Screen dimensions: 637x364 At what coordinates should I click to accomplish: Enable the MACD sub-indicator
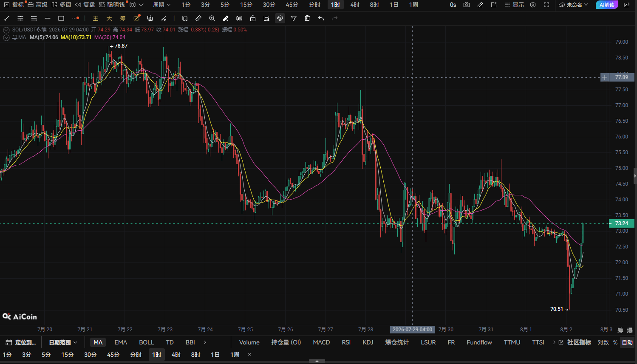[x=321, y=342]
